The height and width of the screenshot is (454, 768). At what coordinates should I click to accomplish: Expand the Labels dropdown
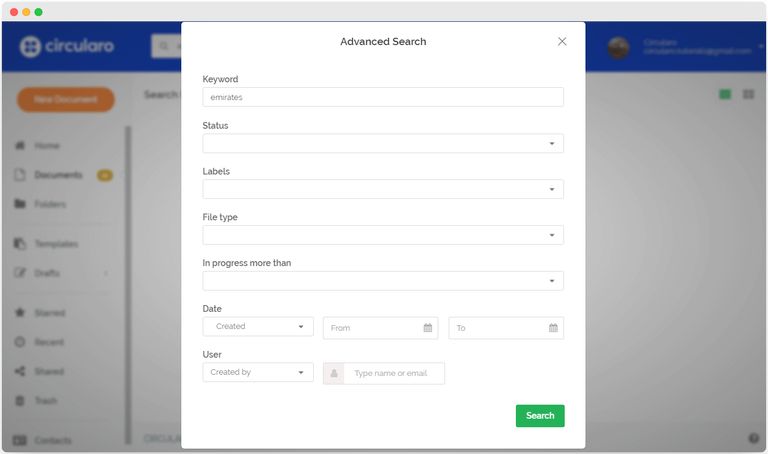tap(382, 189)
